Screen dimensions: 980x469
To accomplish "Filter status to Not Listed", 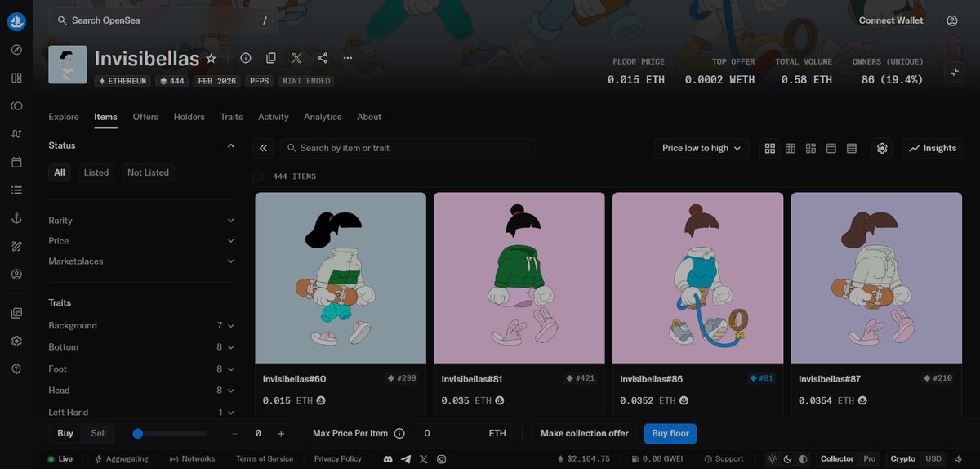I will click(148, 172).
